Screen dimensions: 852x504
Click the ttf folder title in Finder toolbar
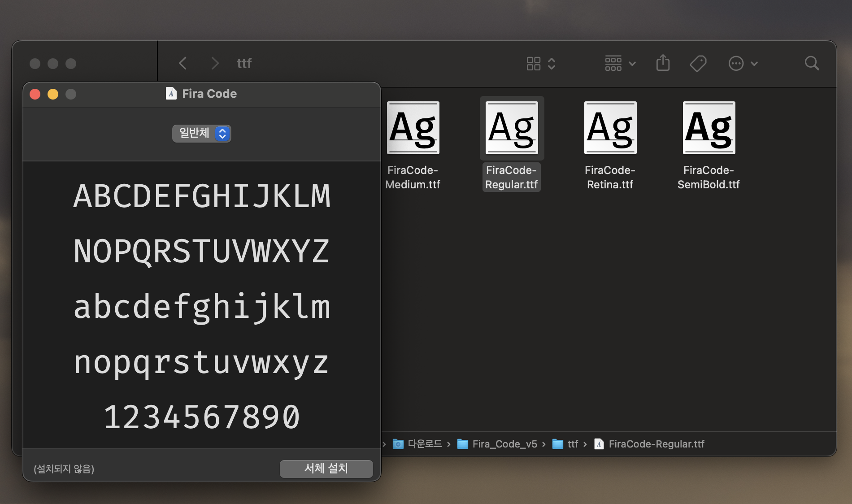point(244,63)
